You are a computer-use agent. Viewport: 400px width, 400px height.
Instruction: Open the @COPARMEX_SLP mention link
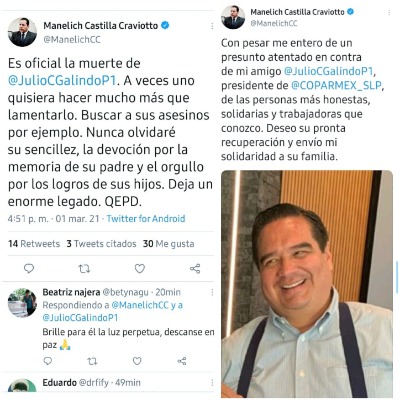tap(336, 86)
